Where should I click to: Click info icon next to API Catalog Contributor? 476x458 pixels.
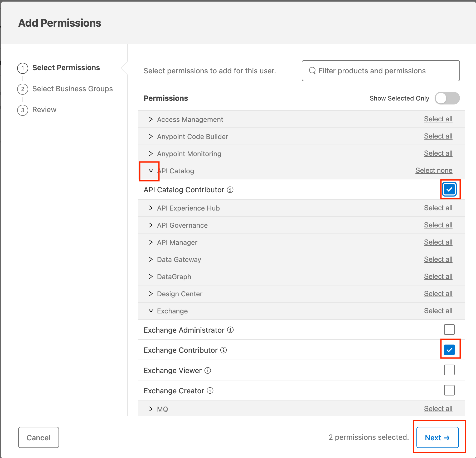pos(230,190)
